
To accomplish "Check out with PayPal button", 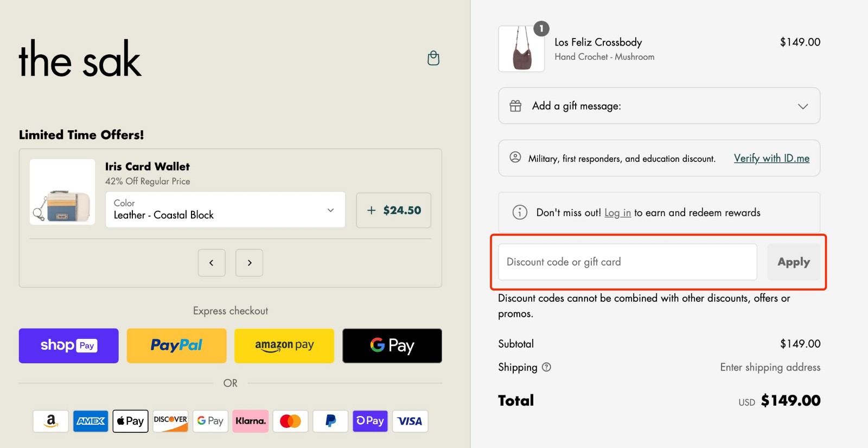I will coord(176,345).
